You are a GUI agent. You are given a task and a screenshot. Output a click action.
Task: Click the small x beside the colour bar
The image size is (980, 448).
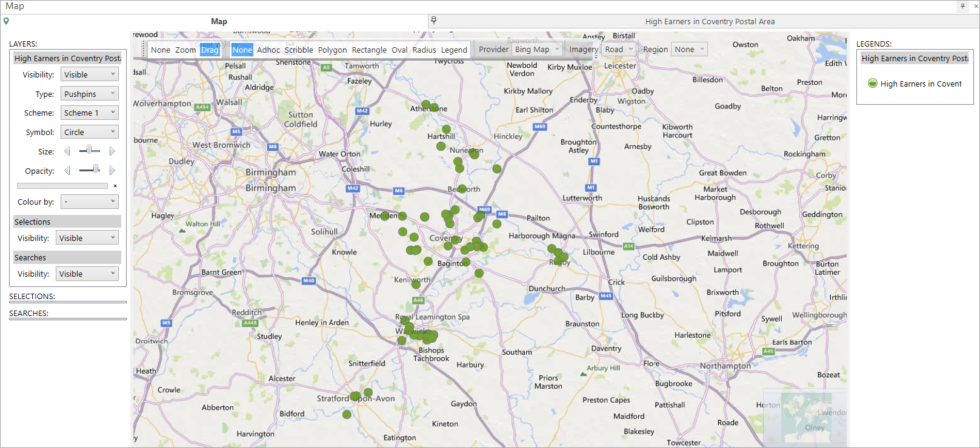115,186
